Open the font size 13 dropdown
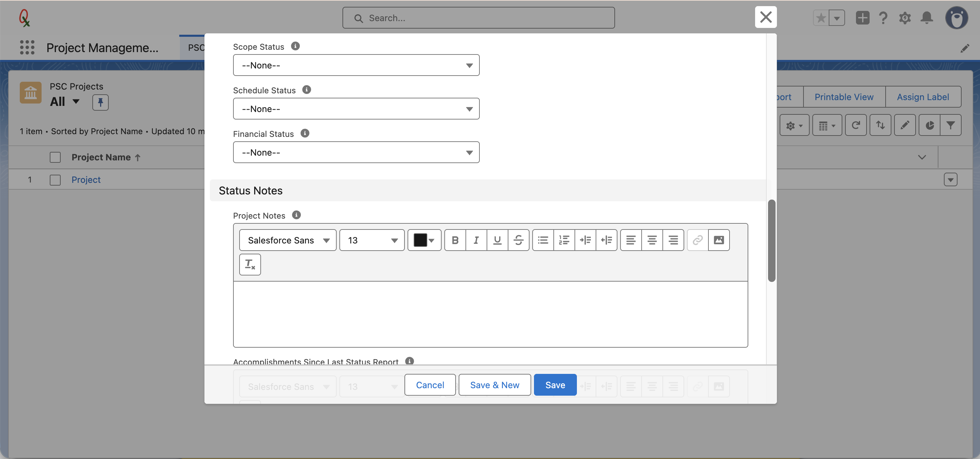Screen dimensions: 980x459 click(372, 240)
